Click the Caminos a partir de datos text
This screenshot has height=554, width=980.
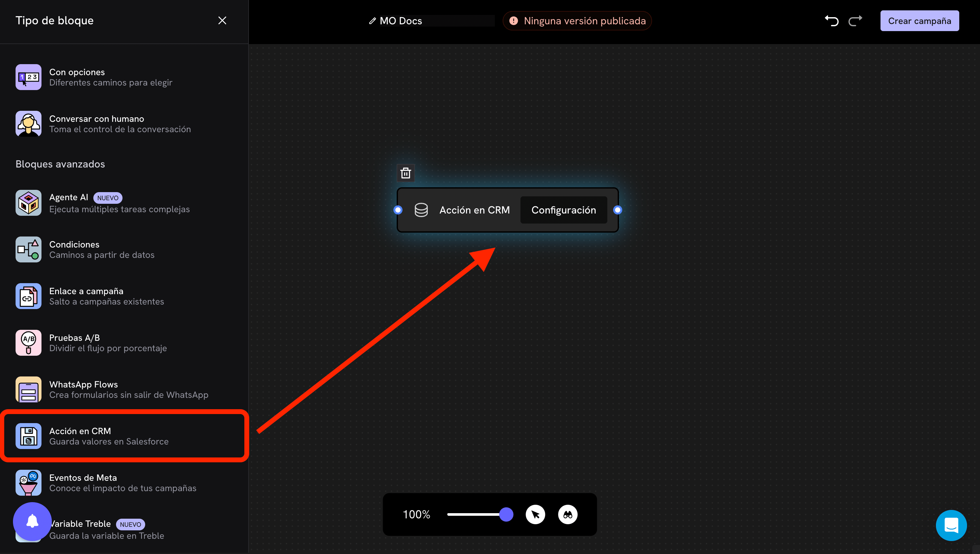click(102, 255)
